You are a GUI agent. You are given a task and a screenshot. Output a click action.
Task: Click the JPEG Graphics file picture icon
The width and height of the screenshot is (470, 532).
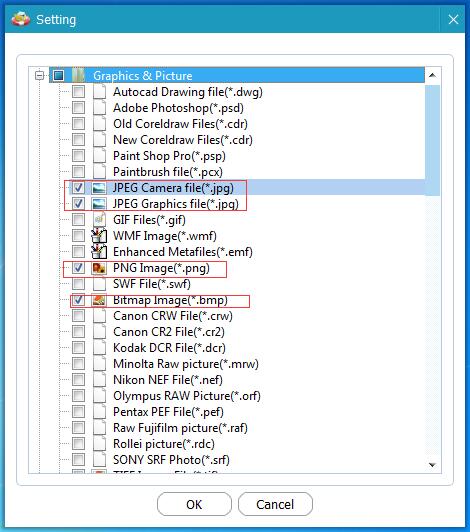[99, 204]
